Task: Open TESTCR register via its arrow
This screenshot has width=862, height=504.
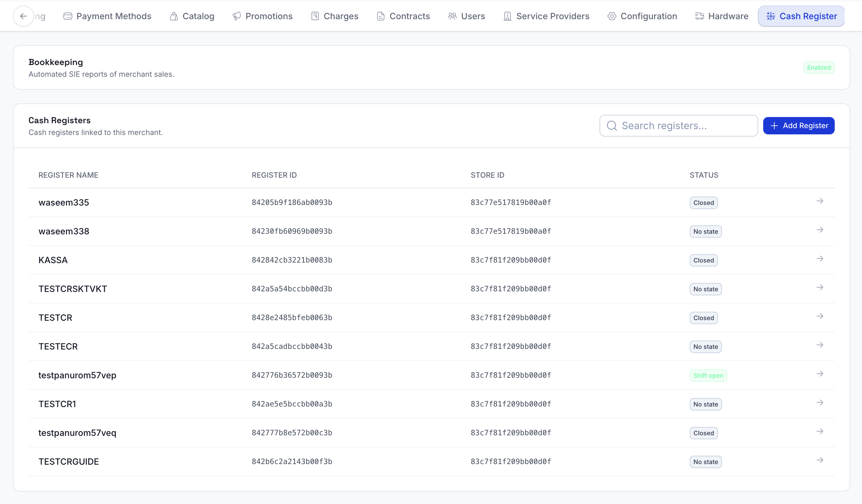Action: pyautogui.click(x=820, y=316)
